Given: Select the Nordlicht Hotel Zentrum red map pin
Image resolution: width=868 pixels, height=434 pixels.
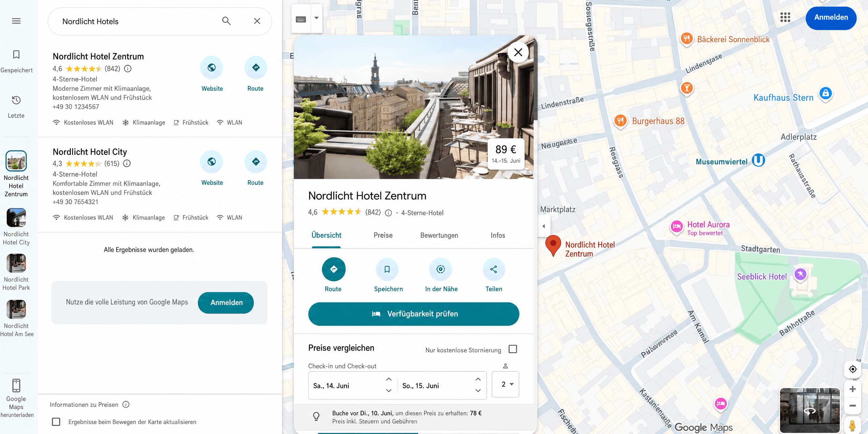Looking at the screenshot, I should (553, 246).
